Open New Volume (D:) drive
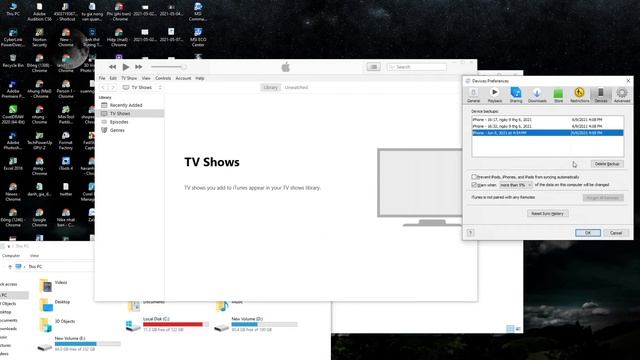 point(256,324)
